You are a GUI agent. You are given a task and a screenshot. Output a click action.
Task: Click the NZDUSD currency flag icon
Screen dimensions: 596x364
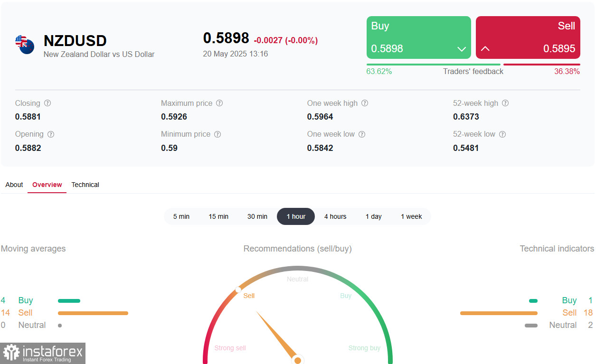(24, 44)
